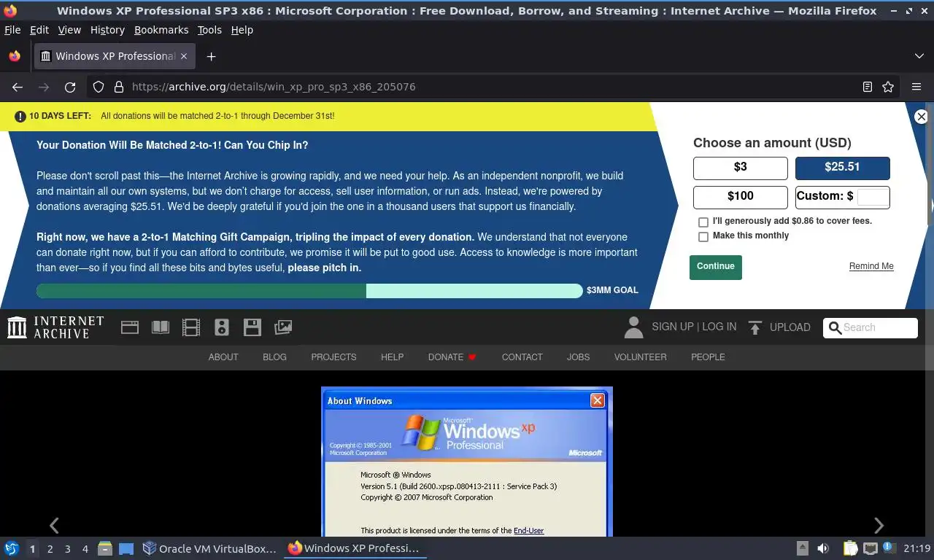
Task: Open the Software floppy disk icon
Action: click(x=252, y=327)
